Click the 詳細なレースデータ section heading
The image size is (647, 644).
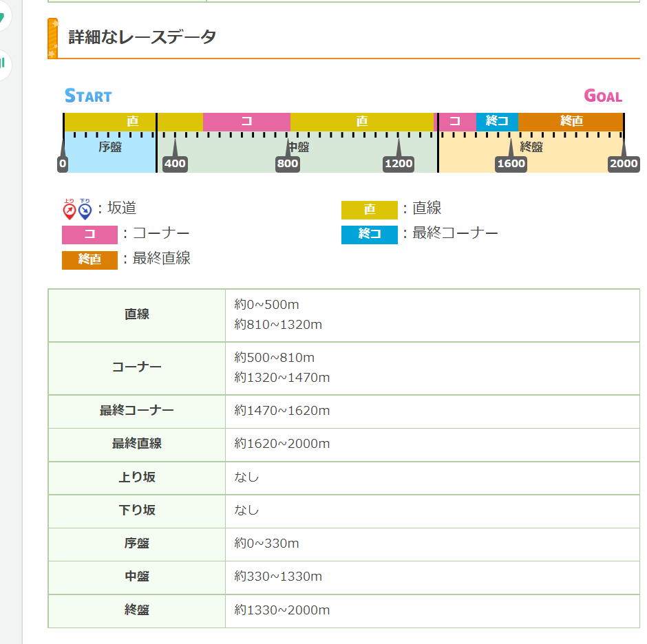(142, 37)
